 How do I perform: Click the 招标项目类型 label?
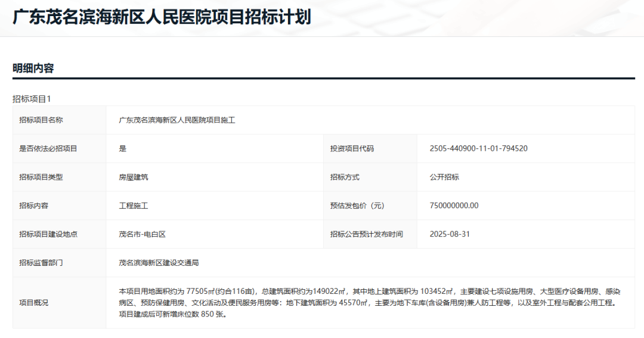coord(41,177)
